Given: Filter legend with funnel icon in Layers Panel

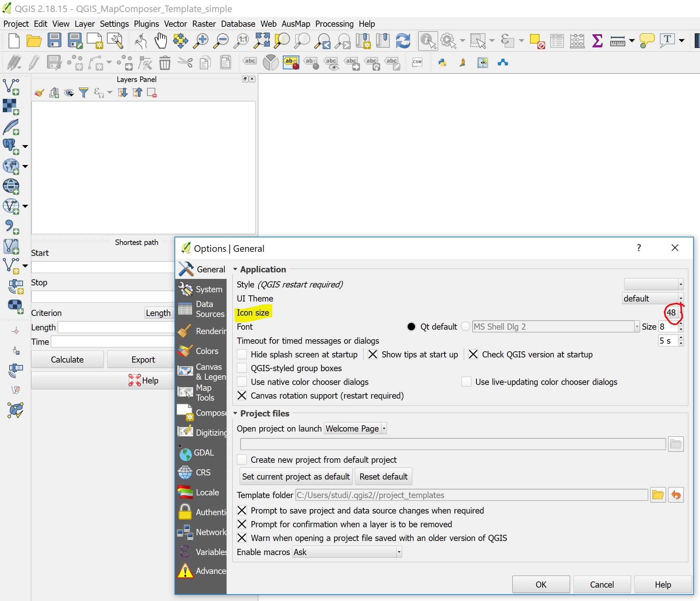Looking at the screenshot, I should 84,93.
